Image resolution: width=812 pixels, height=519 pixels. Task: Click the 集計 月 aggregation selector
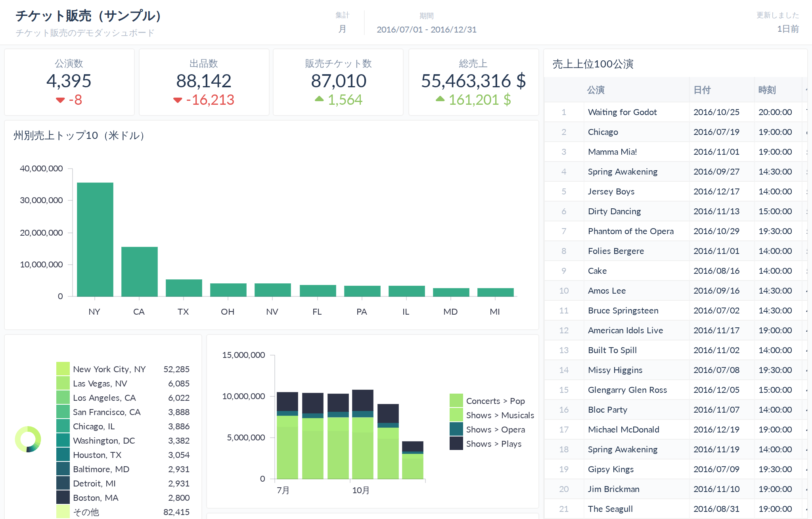coord(343,23)
